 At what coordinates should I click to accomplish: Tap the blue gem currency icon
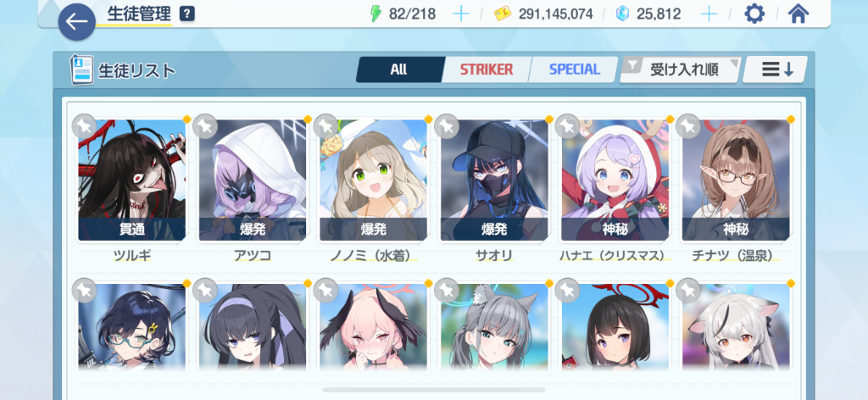(x=623, y=14)
